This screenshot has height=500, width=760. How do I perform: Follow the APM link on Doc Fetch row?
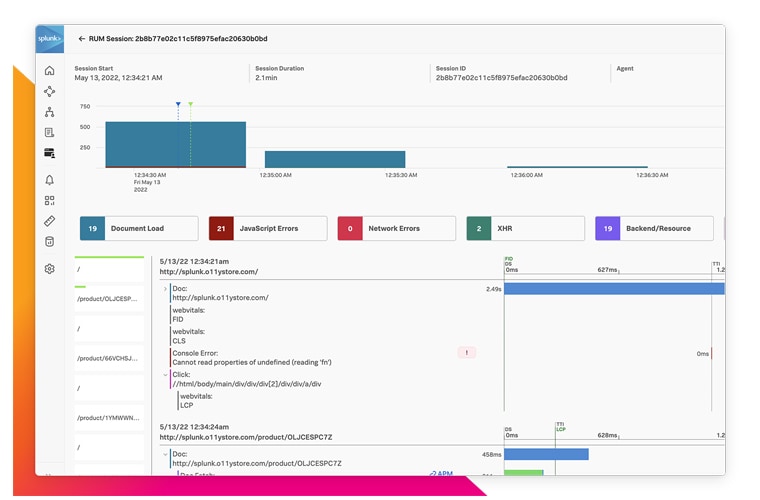coord(441,473)
